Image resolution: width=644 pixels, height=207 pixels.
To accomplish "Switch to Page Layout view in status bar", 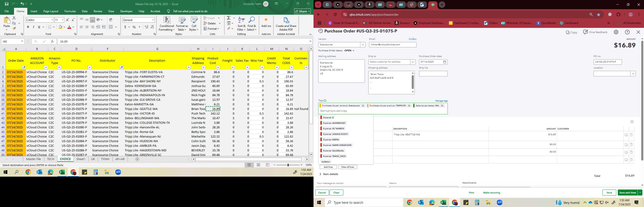I will click(258, 165).
